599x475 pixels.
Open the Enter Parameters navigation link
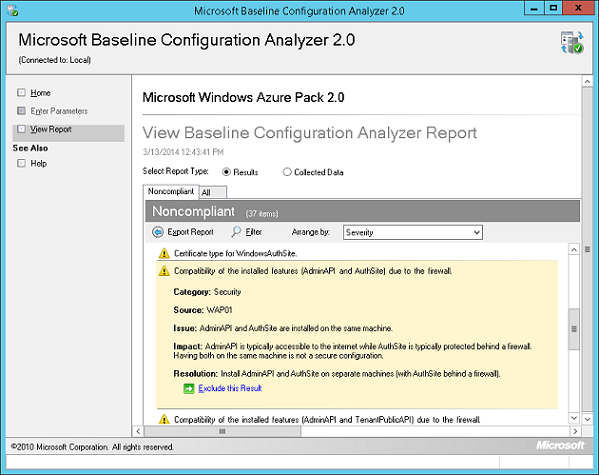tap(59, 111)
